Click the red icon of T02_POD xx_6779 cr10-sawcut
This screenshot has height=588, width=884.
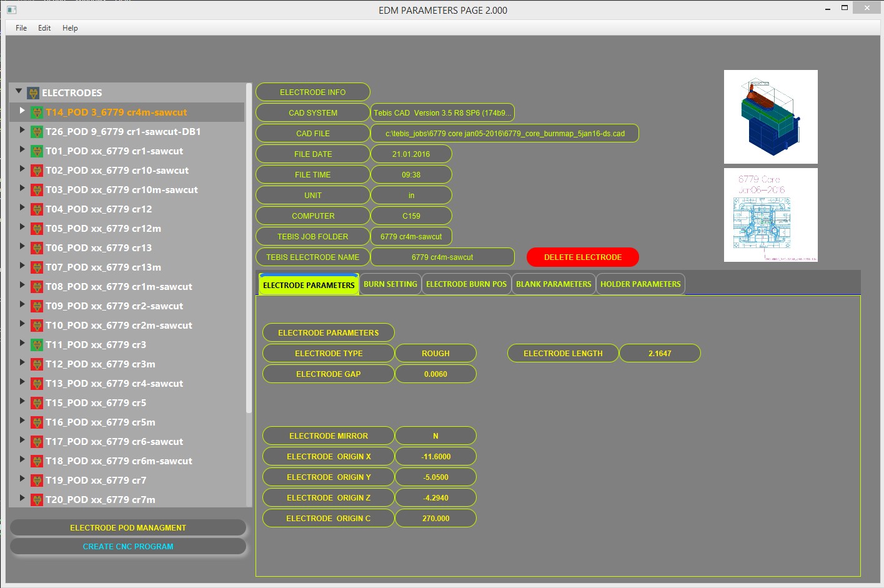37,171
